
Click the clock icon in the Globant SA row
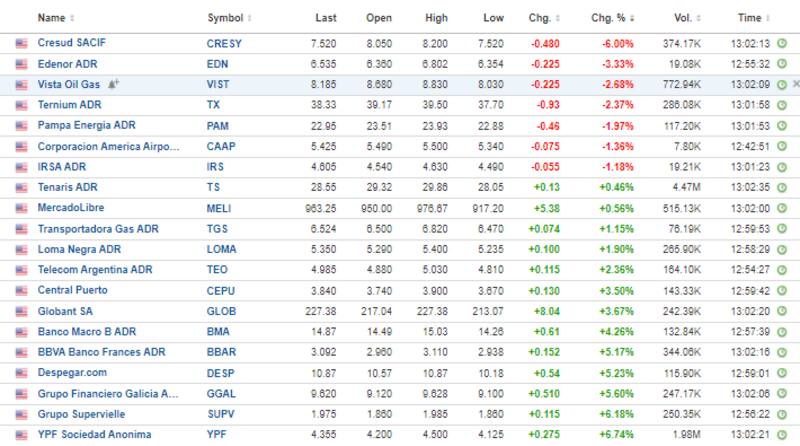(x=781, y=311)
